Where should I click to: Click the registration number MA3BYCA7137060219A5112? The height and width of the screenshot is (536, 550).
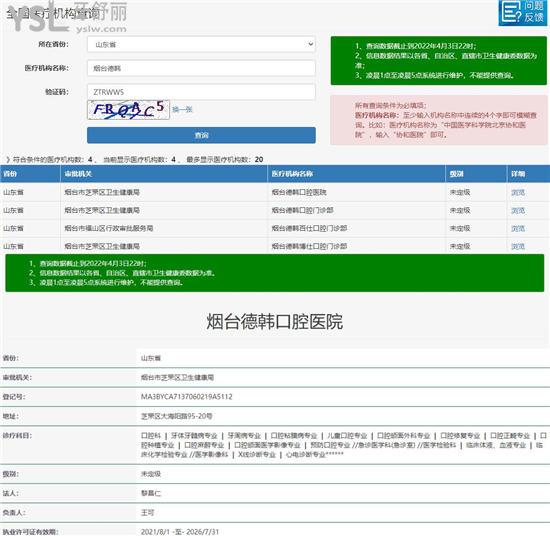(187, 397)
